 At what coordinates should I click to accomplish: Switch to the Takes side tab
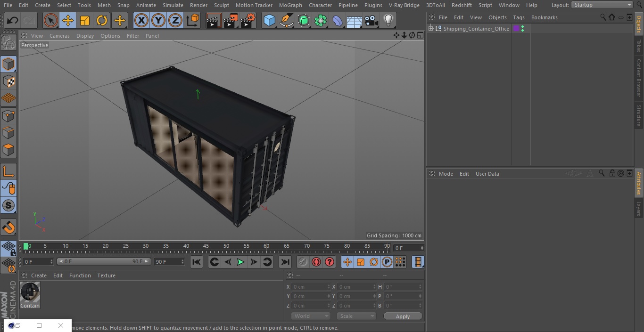pos(639,46)
